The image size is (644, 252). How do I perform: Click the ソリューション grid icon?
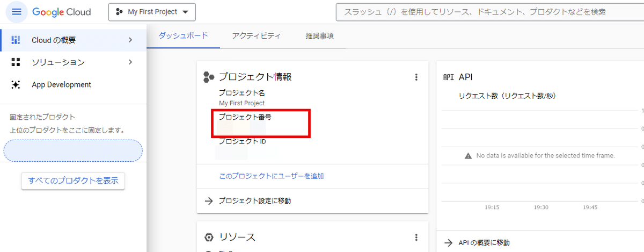[x=16, y=62]
